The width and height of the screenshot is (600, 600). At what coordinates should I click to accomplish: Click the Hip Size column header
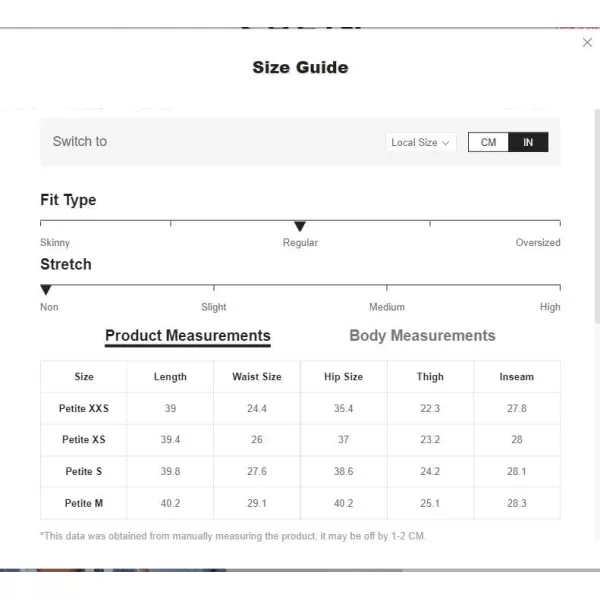343,377
